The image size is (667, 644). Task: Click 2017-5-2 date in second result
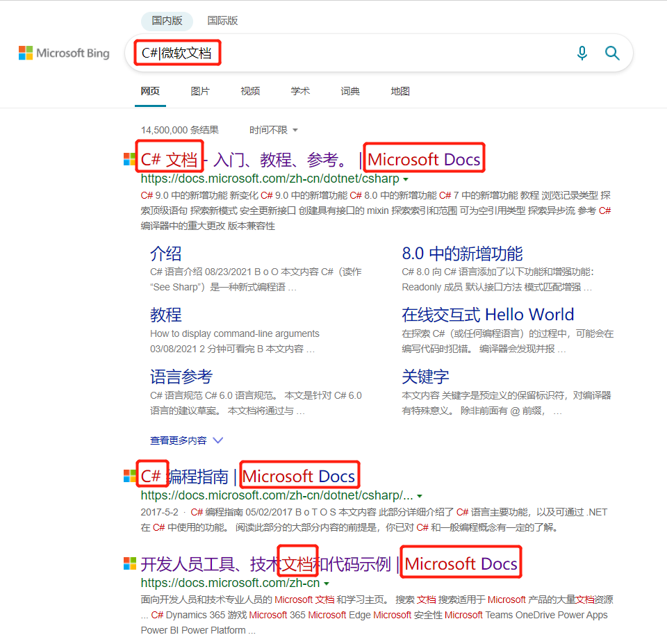pyautogui.click(x=160, y=512)
